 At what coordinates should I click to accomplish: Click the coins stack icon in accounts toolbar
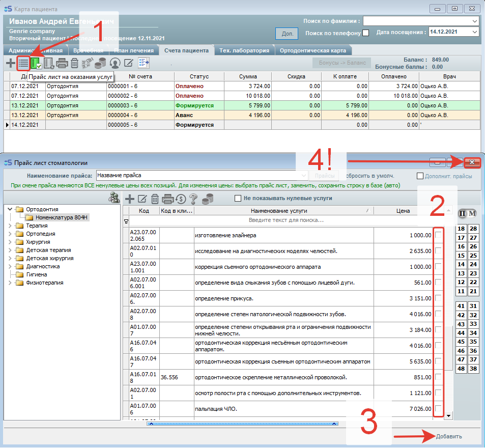(101, 63)
